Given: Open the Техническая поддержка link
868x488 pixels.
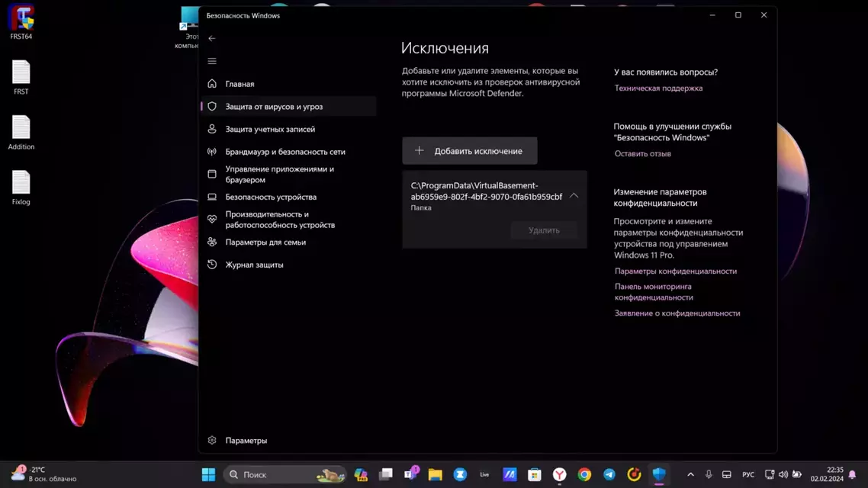Looking at the screenshot, I should pyautogui.click(x=658, y=88).
